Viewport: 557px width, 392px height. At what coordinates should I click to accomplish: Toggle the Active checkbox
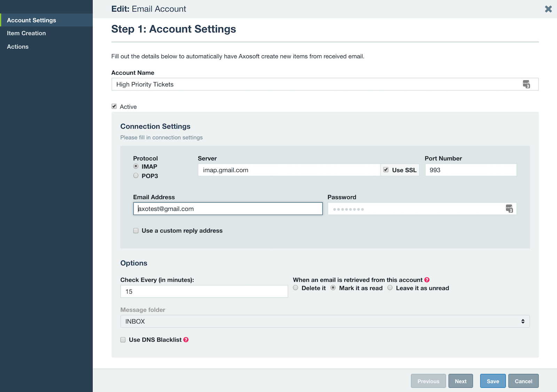click(114, 106)
